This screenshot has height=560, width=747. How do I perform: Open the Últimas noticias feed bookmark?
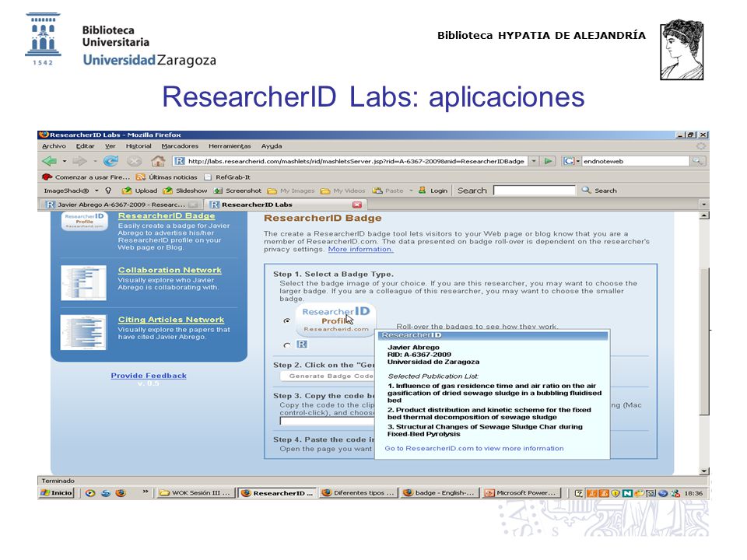pos(167,177)
